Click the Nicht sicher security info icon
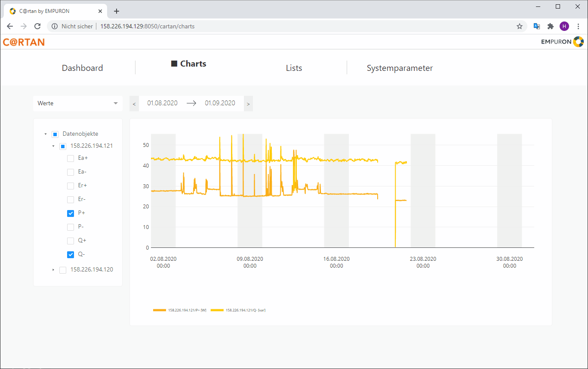 pos(55,26)
